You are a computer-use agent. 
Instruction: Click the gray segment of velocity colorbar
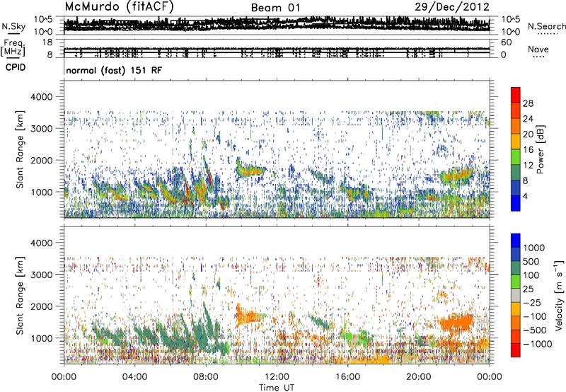[516, 296]
